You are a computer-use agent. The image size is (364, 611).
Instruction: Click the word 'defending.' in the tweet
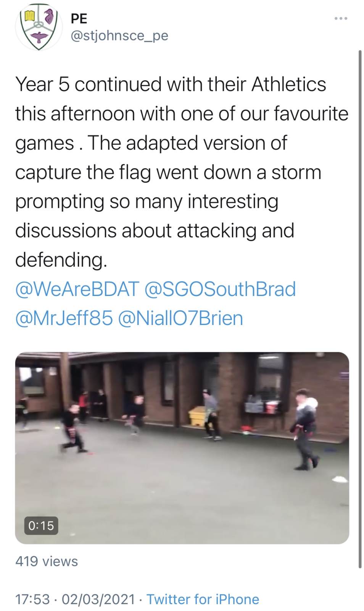click(61, 260)
